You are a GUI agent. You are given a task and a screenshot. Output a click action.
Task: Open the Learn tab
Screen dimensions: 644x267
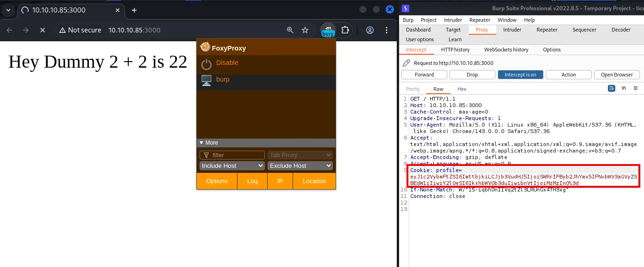455,39
